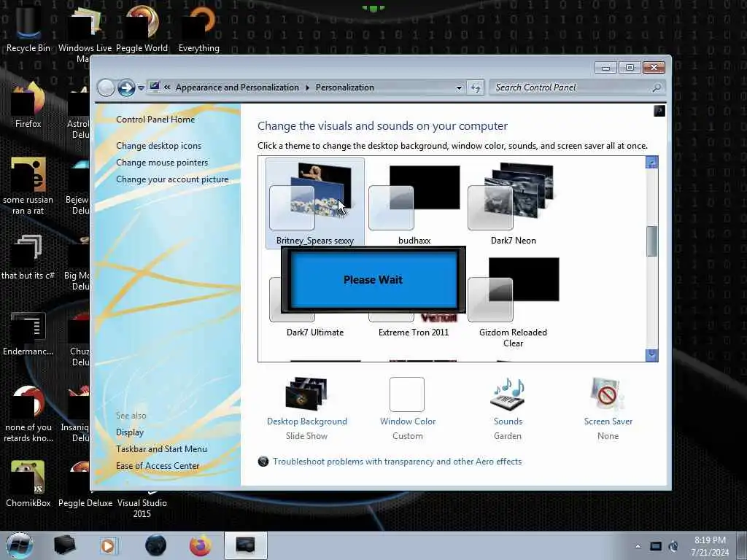Open the Display link under See also

pyautogui.click(x=130, y=432)
